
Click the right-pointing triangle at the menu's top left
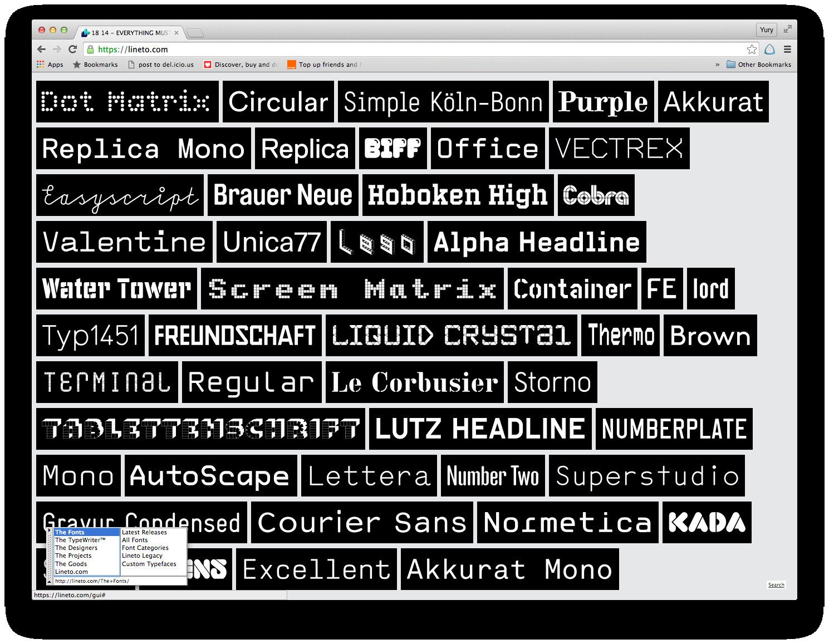click(50, 532)
